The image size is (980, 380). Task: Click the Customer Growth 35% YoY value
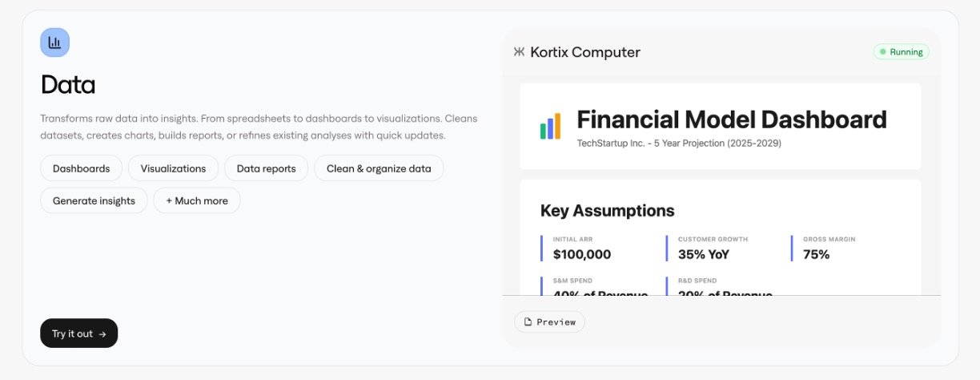tap(703, 255)
